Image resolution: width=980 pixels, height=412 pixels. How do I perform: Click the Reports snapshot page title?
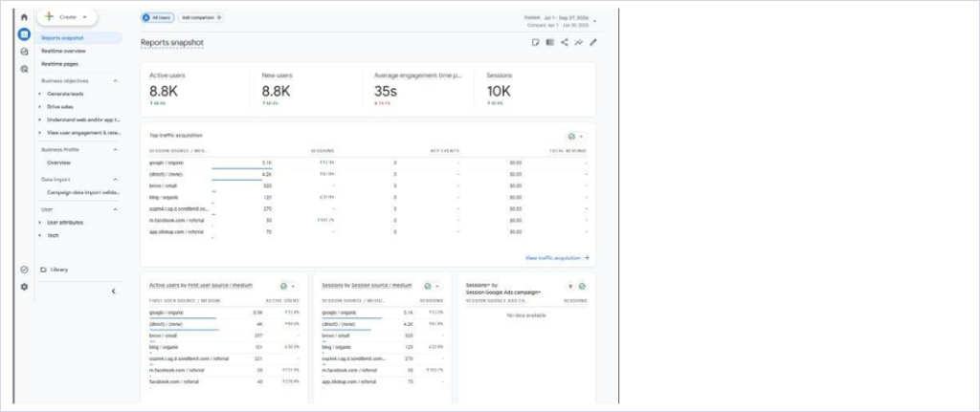[172, 42]
